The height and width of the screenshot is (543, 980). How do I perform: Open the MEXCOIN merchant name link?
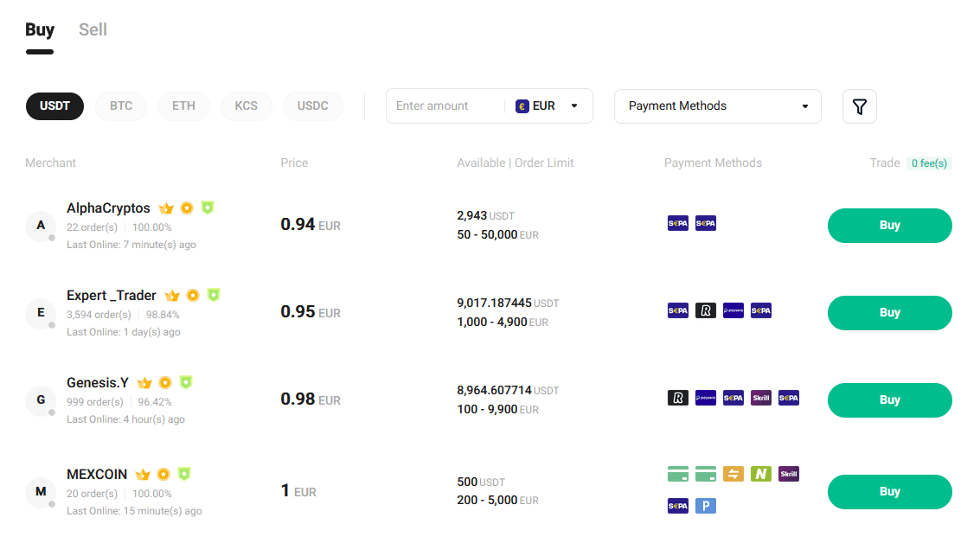coord(97,475)
